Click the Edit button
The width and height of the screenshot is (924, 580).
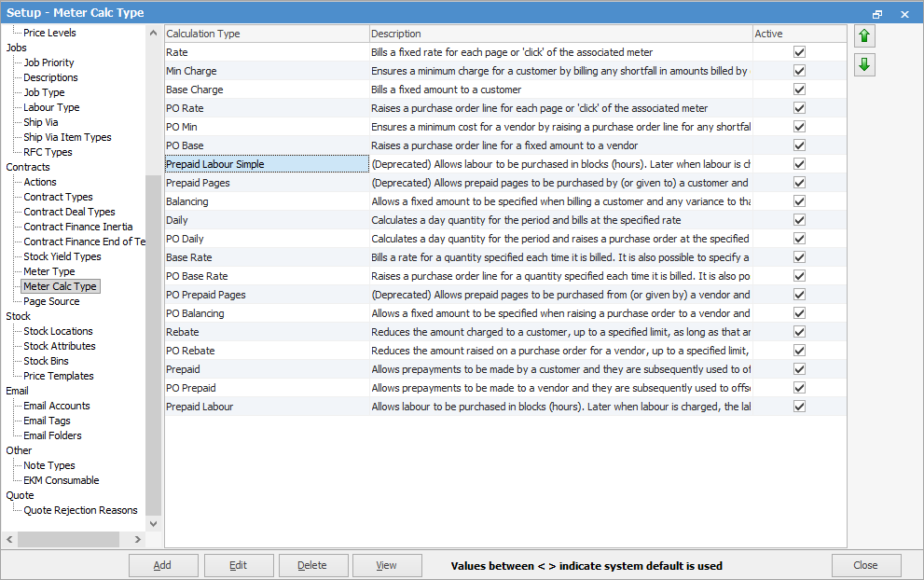(239, 565)
